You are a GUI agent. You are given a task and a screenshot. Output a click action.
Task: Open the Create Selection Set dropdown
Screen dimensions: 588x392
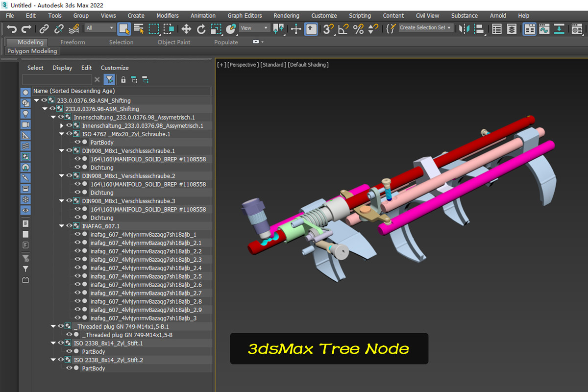(x=425, y=28)
